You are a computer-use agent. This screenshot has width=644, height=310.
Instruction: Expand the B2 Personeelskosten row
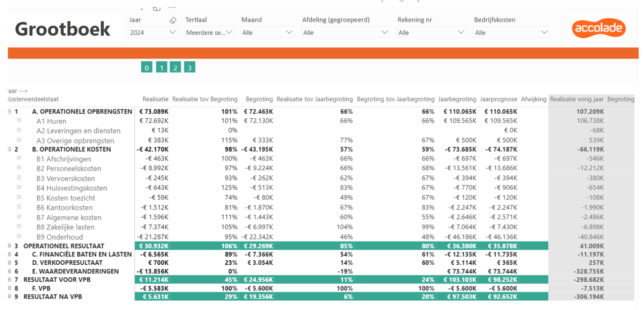[19, 167]
